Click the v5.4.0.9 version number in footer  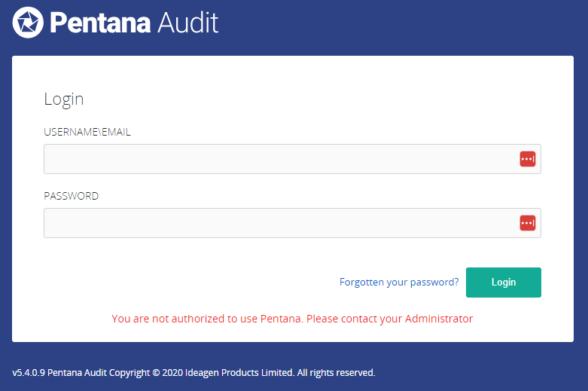coord(29,373)
